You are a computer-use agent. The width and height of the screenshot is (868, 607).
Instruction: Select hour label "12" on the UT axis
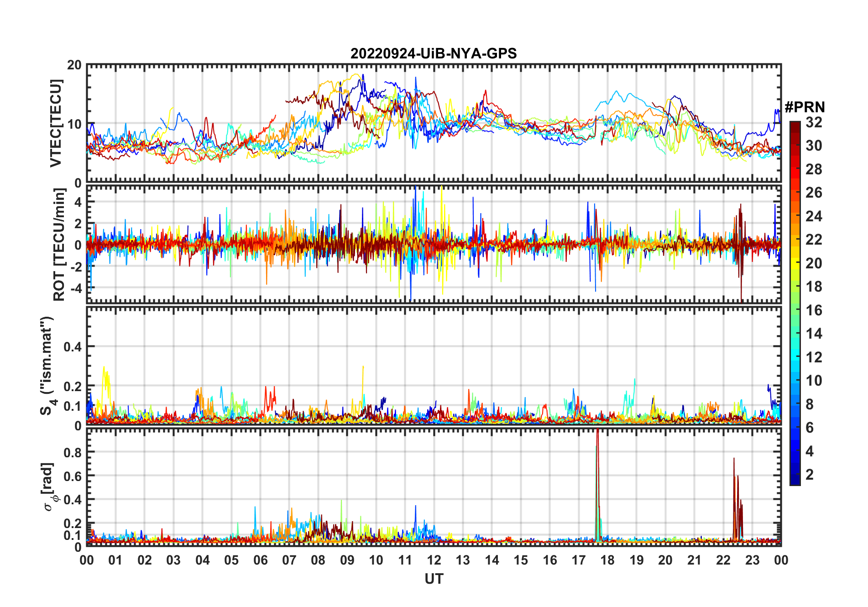click(x=434, y=560)
